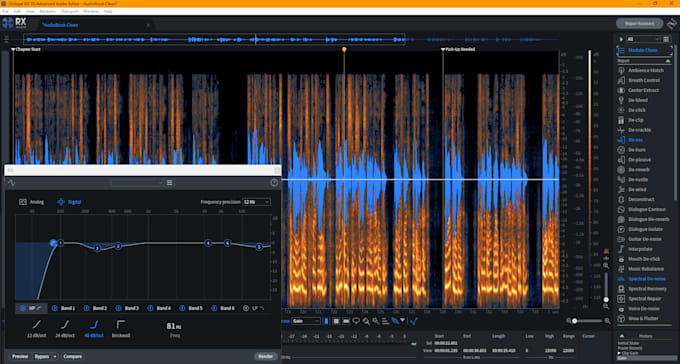Open the Gain instant process dropdown
Viewport: 680px width, 364px height.
pos(306,321)
